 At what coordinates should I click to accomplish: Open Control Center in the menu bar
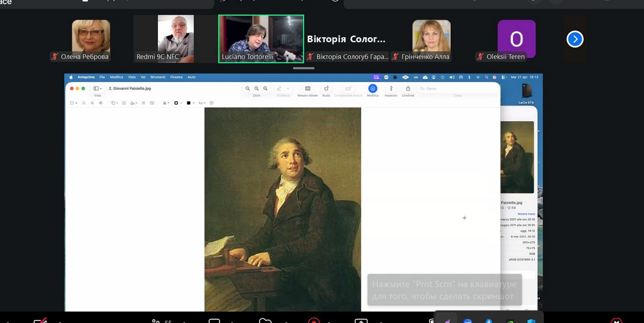(x=504, y=77)
